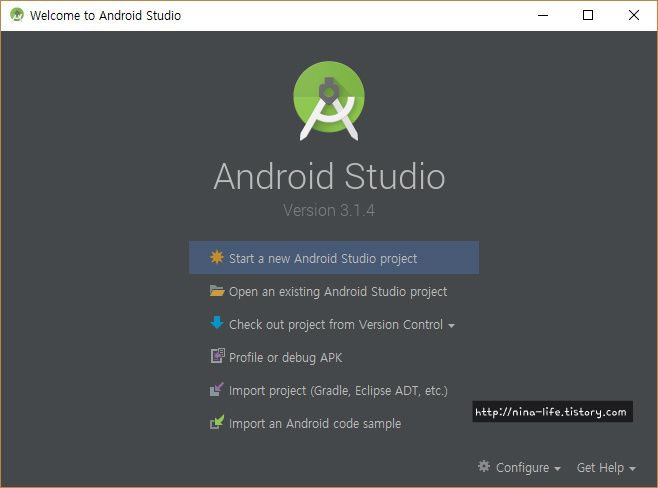Expand the Version Control dropdown arrow
Image resolution: width=658 pixels, height=488 pixels.
[x=452, y=326]
